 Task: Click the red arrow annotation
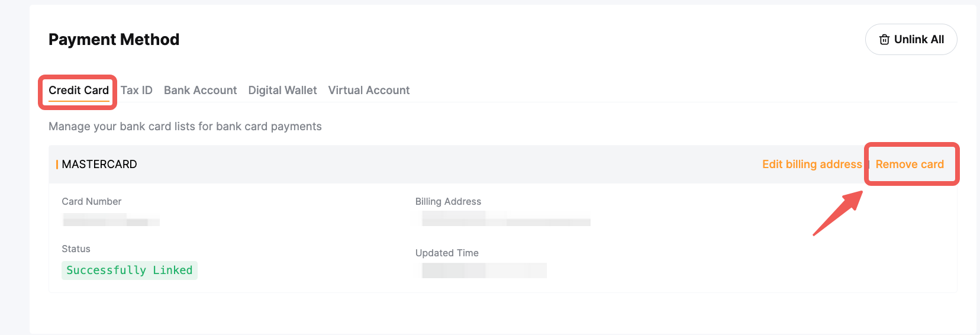[x=838, y=213]
